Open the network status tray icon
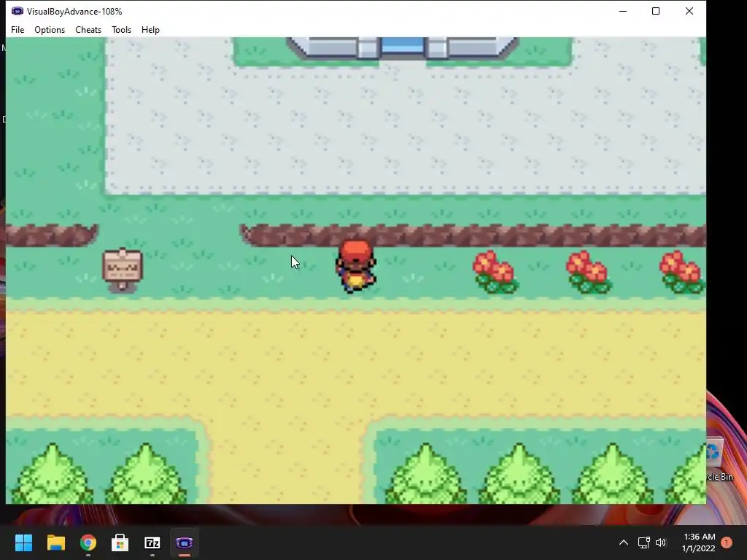Screen dimensions: 747x560 click(x=643, y=542)
